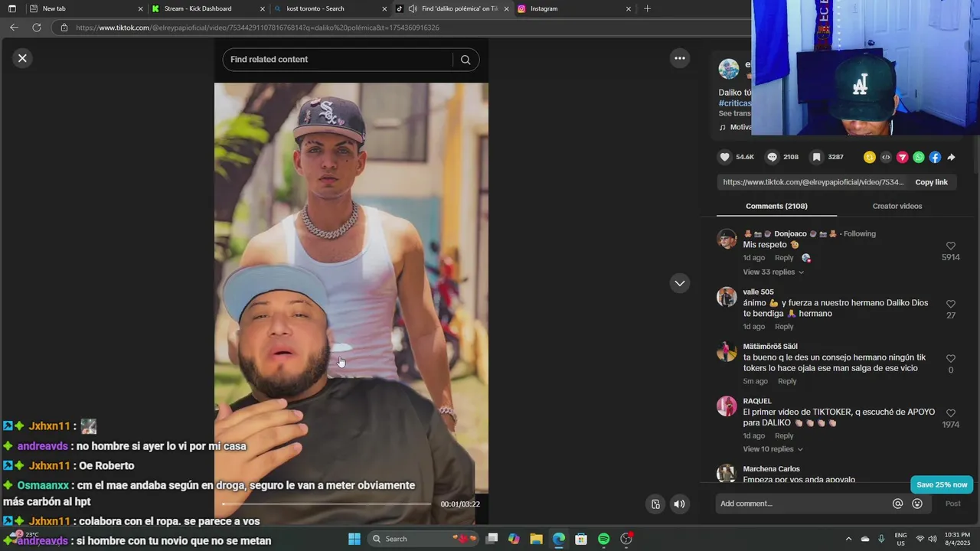980x551 pixels.
Task: Switch to the Comments (2108) tab
Action: [776, 206]
